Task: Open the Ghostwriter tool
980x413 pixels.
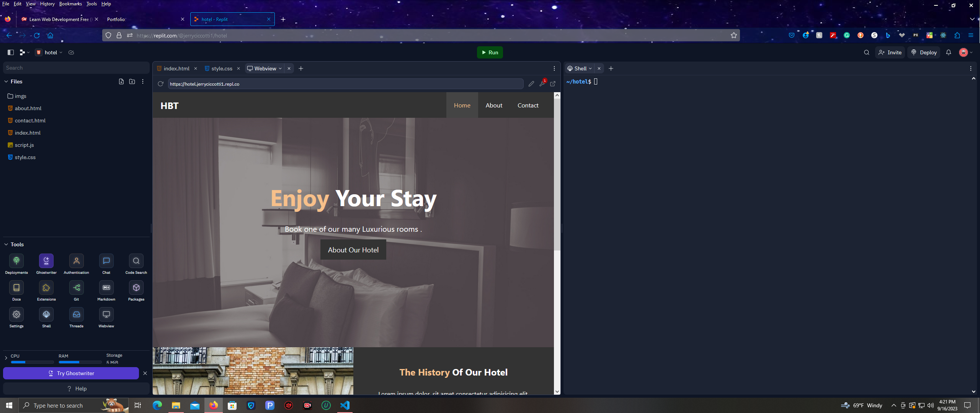Action: 46,261
